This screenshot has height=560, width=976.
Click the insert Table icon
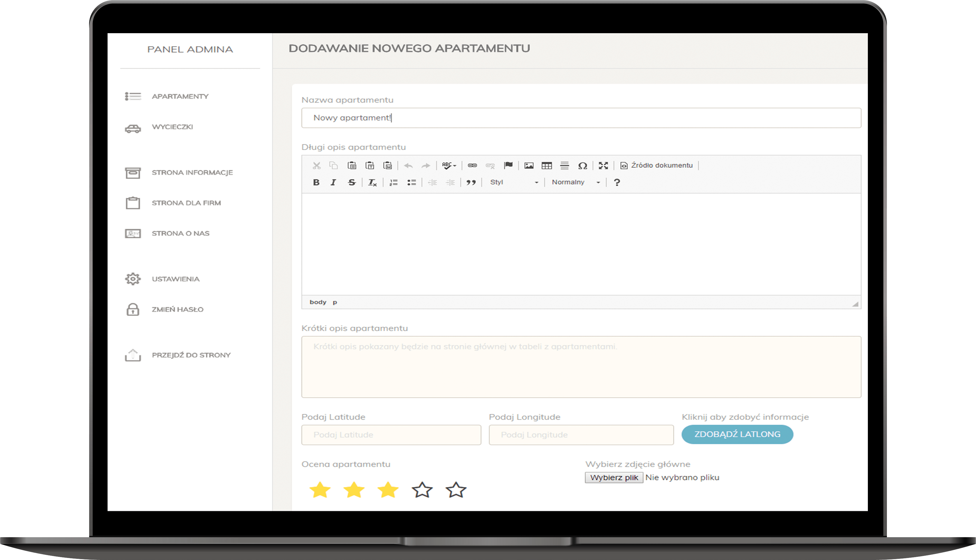click(x=546, y=166)
